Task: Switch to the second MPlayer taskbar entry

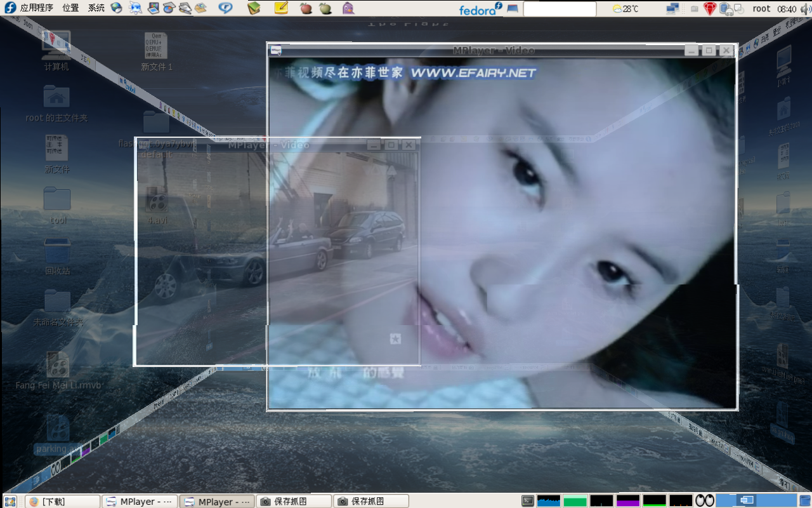Action: click(x=217, y=501)
